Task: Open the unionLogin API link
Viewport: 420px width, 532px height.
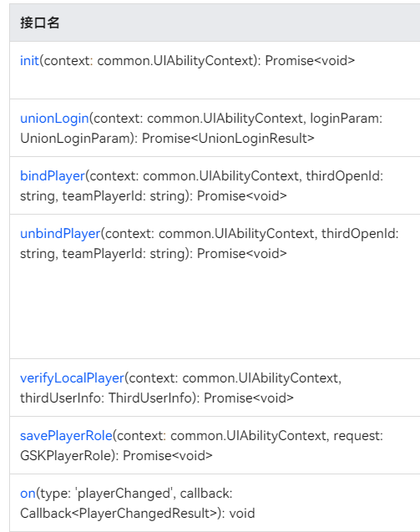Action: point(54,119)
